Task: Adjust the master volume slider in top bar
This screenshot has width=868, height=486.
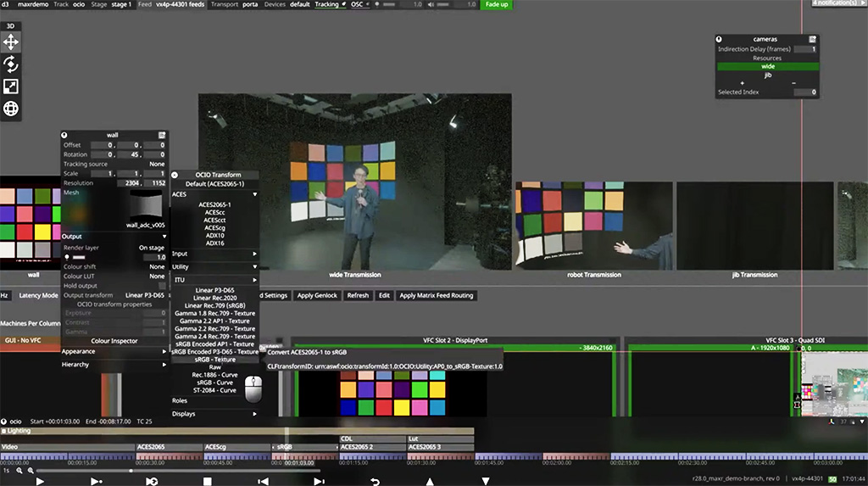Action: [443, 4]
